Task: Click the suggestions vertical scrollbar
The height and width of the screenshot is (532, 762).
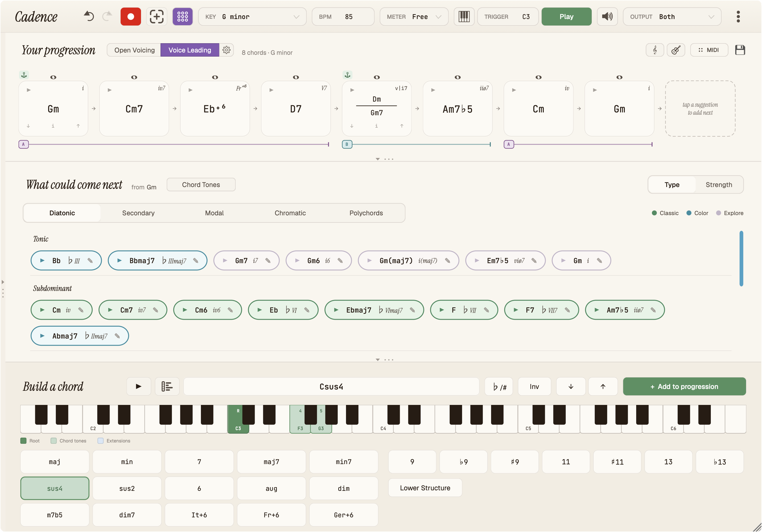Action: 741,258
